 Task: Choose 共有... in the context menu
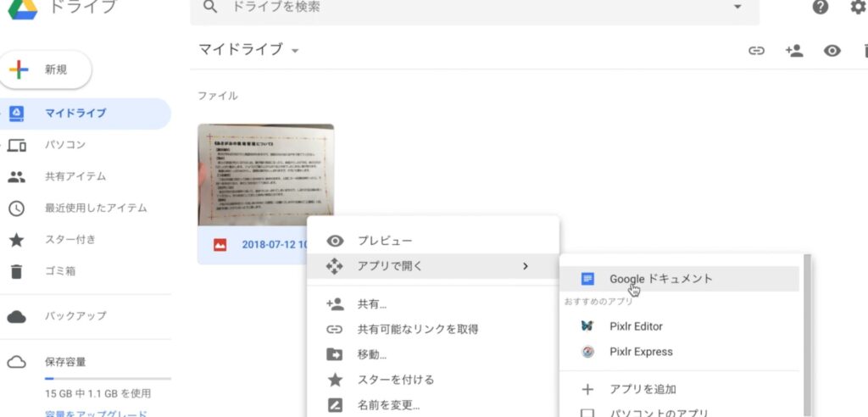click(x=433, y=304)
